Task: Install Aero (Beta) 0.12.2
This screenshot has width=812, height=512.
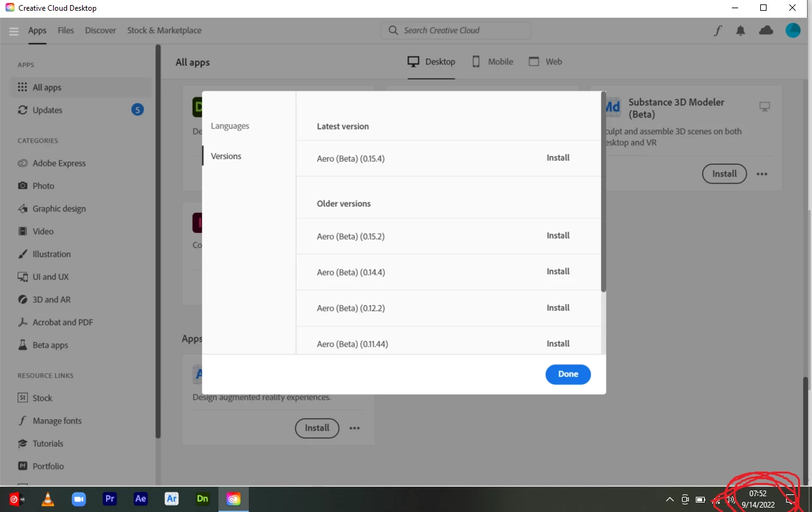Action: 558,308
